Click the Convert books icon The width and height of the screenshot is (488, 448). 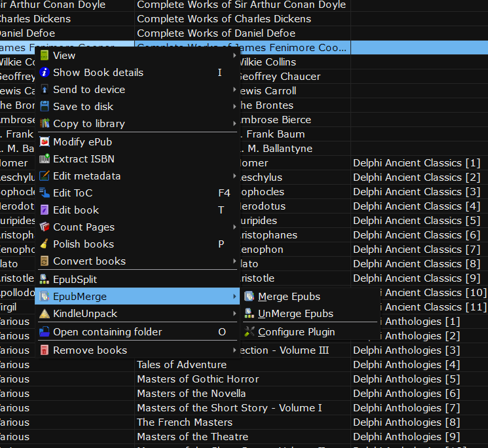pos(45,261)
